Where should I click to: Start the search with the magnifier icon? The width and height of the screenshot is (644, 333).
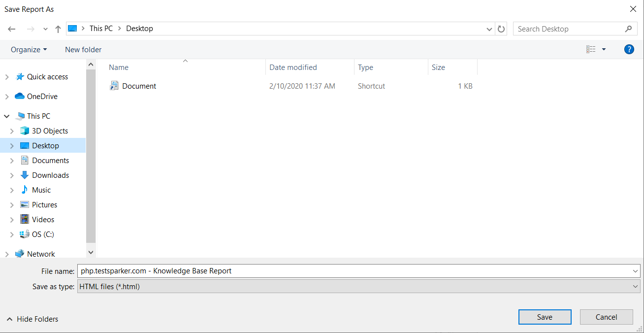pos(629,29)
